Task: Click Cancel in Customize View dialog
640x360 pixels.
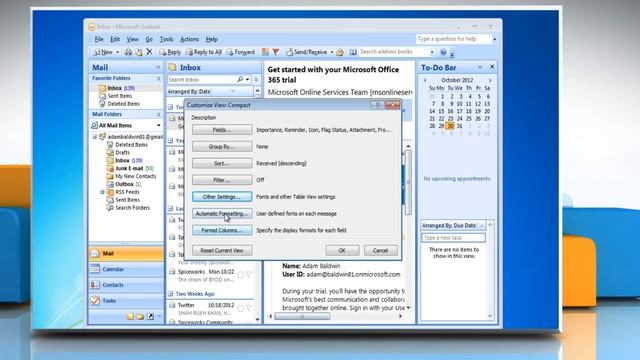Action: tap(380, 250)
